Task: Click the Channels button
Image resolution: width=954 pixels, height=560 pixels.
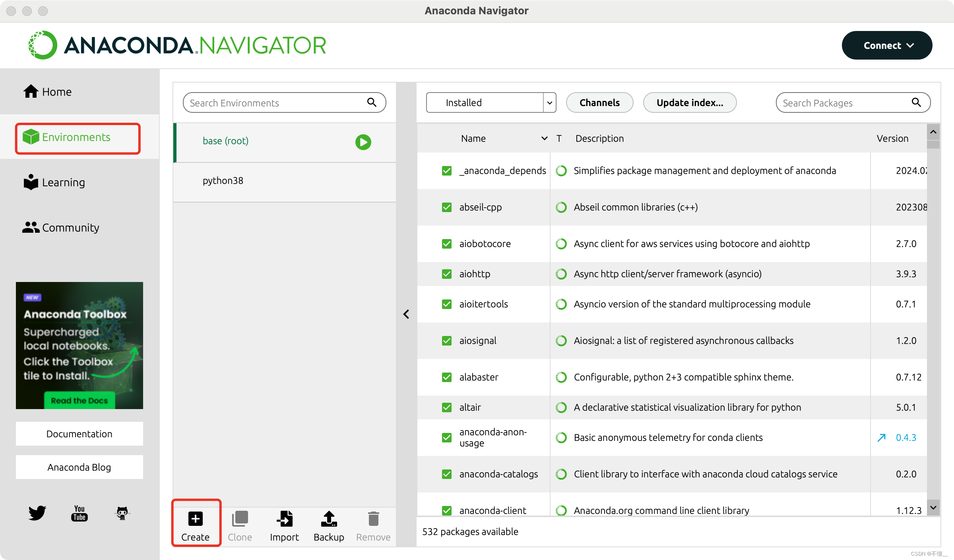Action: point(599,103)
